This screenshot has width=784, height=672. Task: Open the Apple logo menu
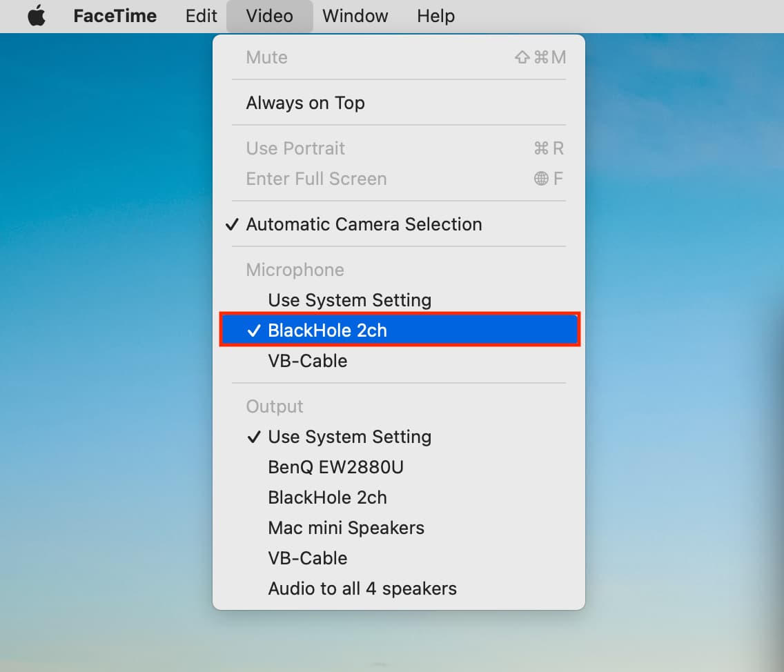coord(37,16)
